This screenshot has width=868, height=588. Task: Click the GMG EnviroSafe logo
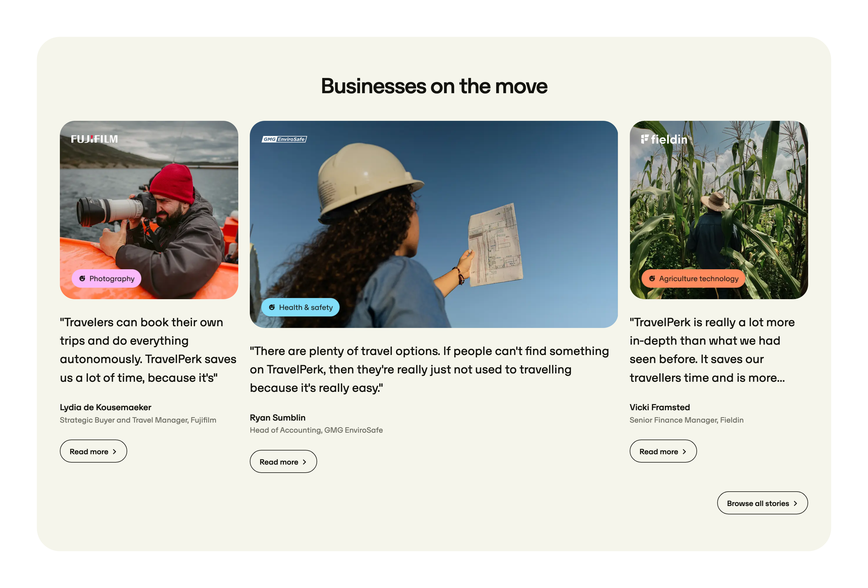click(284, 139)
